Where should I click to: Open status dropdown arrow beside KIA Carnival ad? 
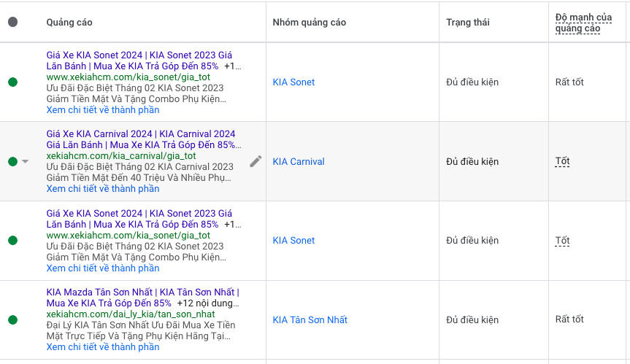(x=26, y=161)
